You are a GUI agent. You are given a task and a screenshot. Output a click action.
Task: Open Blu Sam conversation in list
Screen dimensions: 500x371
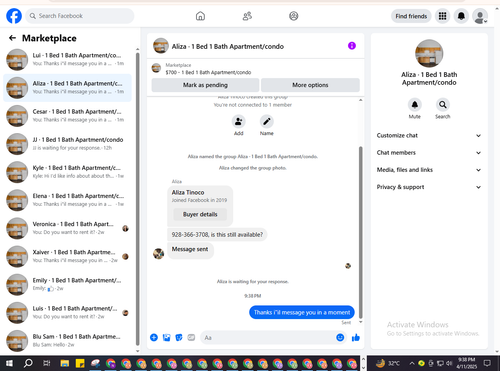(x=67, y=341)
